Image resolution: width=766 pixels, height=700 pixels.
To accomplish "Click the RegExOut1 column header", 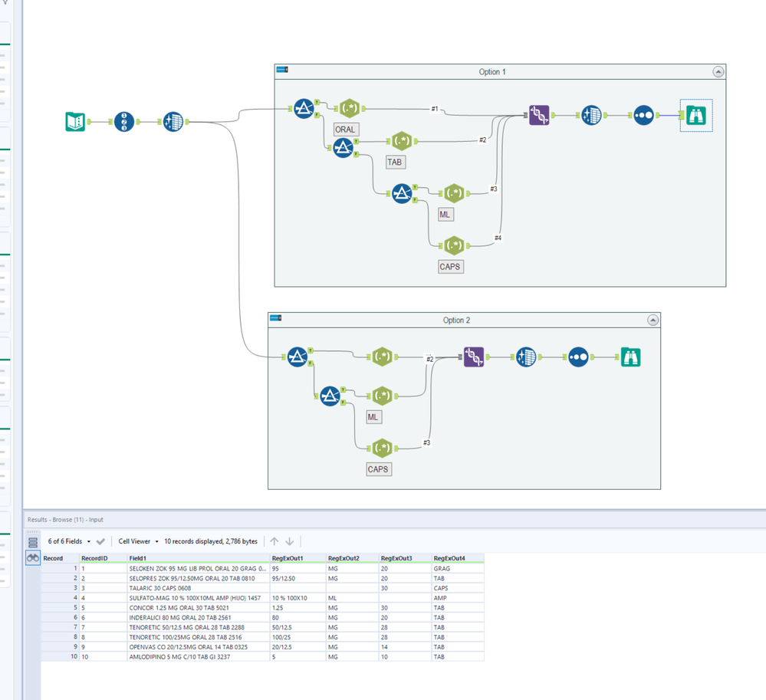I will [298, 558].
